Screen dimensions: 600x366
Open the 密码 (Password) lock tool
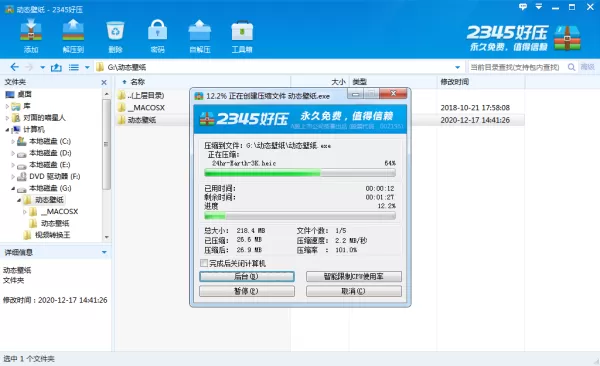pos(157,36)
